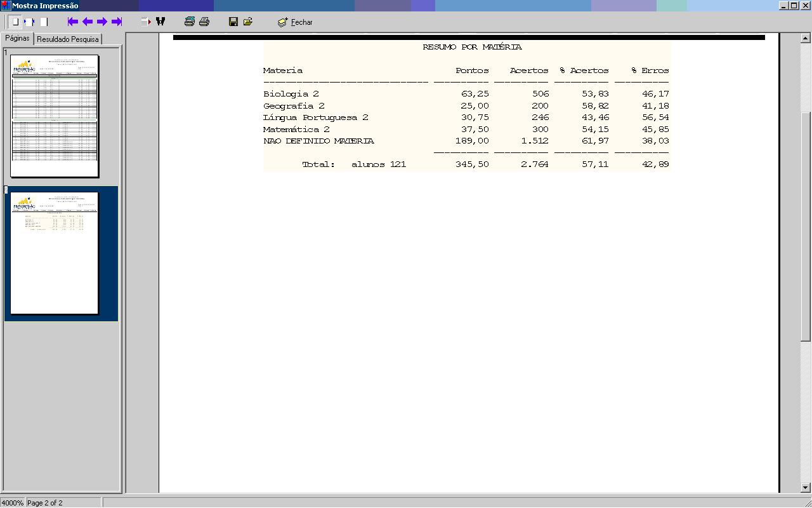Go to the next page arrow

pos(102,22)
